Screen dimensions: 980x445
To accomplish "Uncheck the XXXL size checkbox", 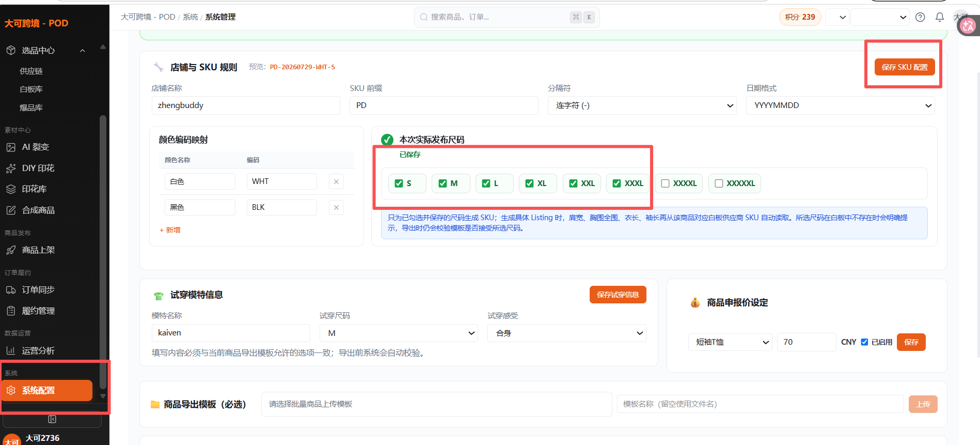I will pyautogui.click(x=617, y=183).
